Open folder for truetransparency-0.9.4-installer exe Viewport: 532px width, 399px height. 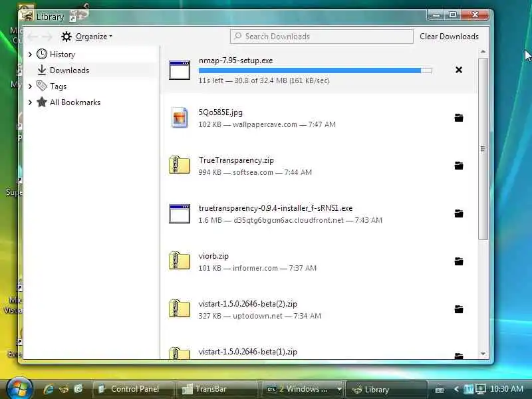point(459,213)
